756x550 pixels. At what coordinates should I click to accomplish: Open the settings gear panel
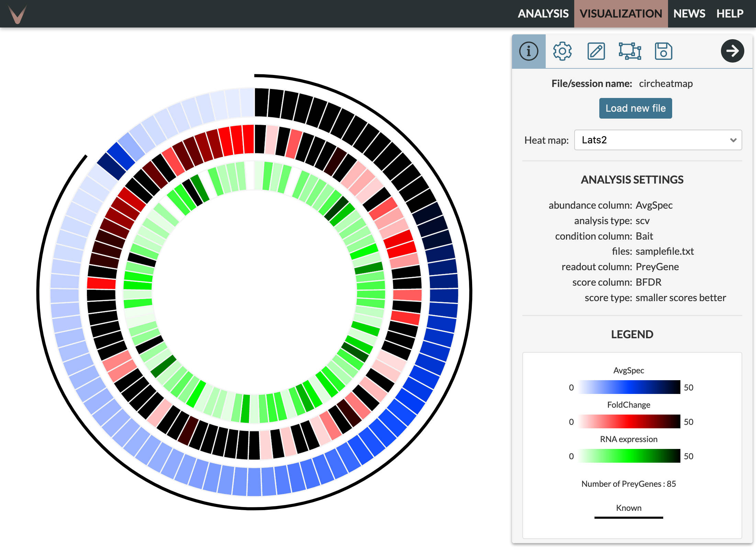tap(562, 51)
